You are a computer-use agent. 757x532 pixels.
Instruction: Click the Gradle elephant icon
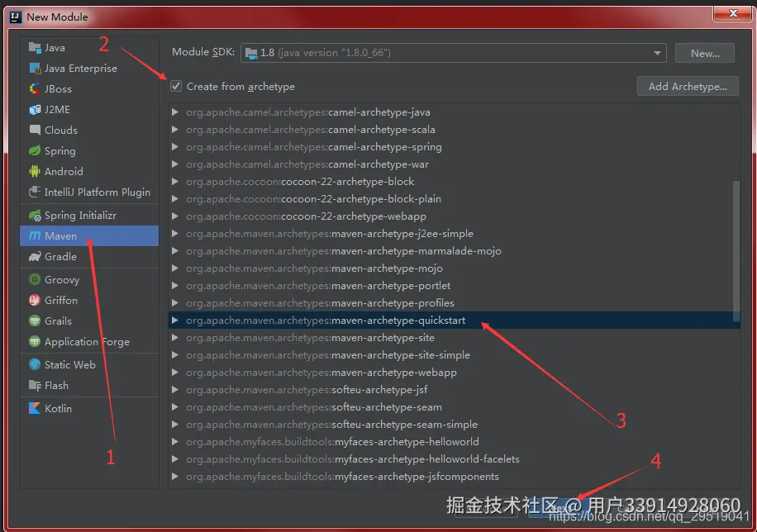tap(35, 256)
